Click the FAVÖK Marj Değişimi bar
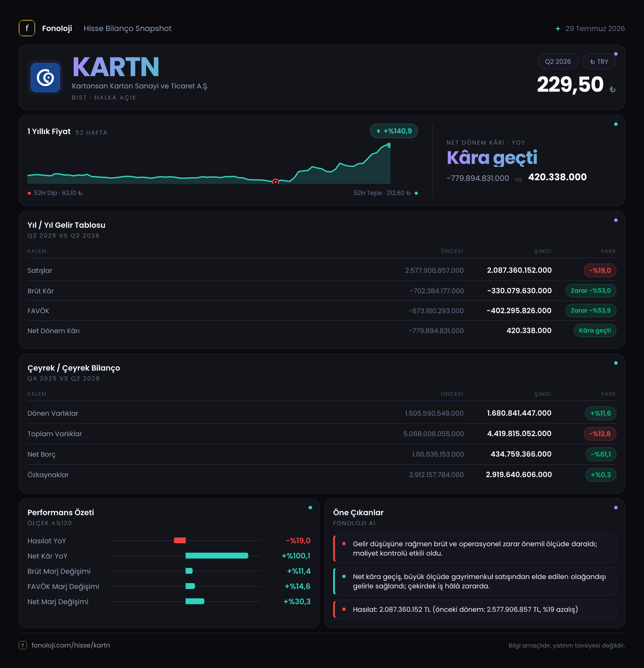 (190, 586)
